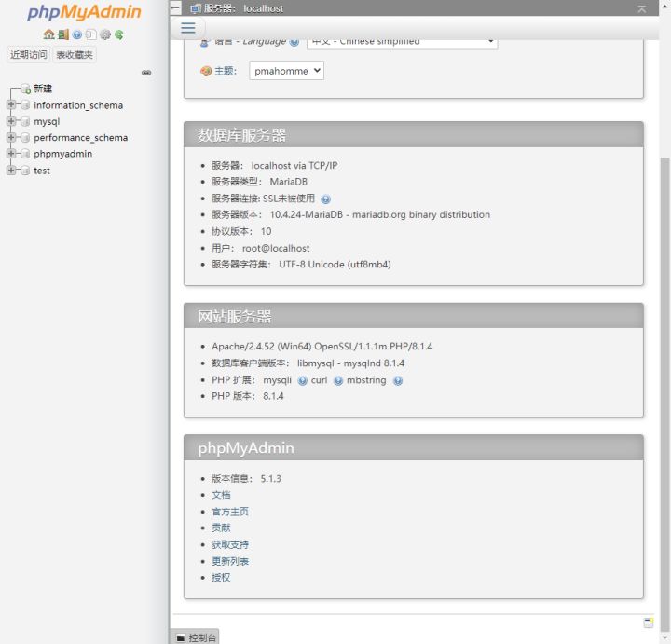Click the 网站服务器 panel header
Screen dimensions: 671x644
click(414, 316)
